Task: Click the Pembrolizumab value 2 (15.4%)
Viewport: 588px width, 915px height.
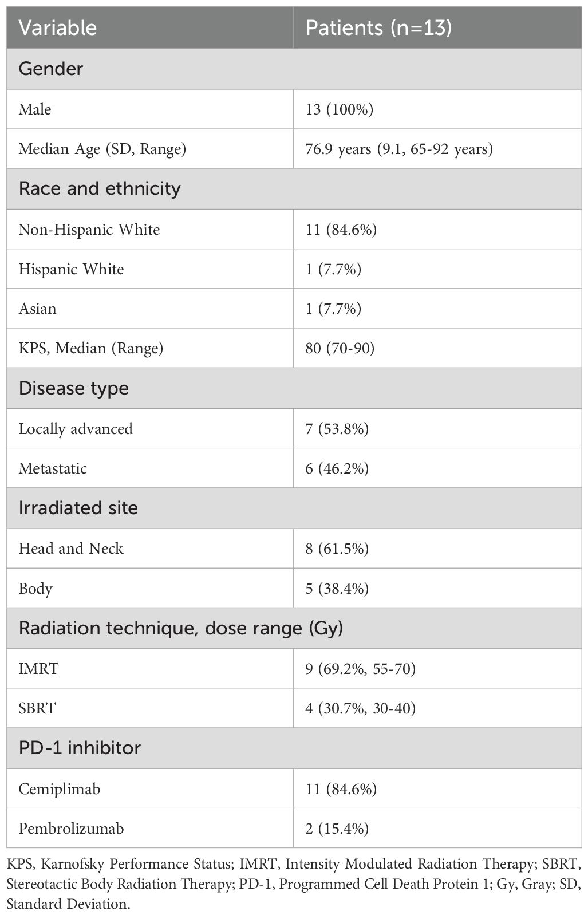Action: pyautogui.click(x=337, y=829)
